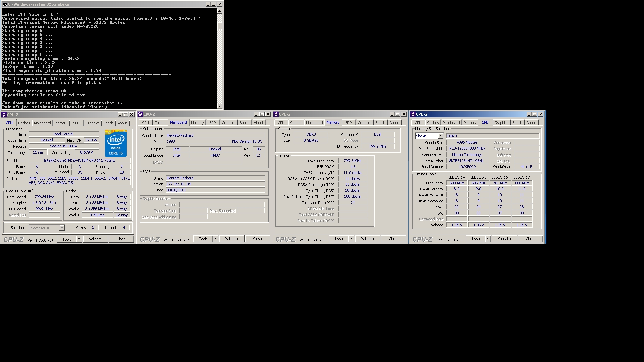Click Tools button in CPU window

(x=67, y=239)
